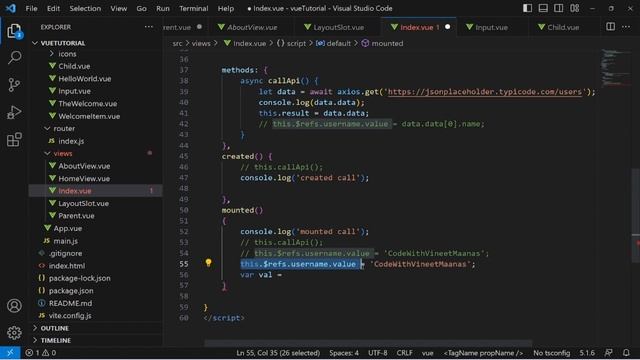Click the feedback icon in status bar

coord(609,353)
